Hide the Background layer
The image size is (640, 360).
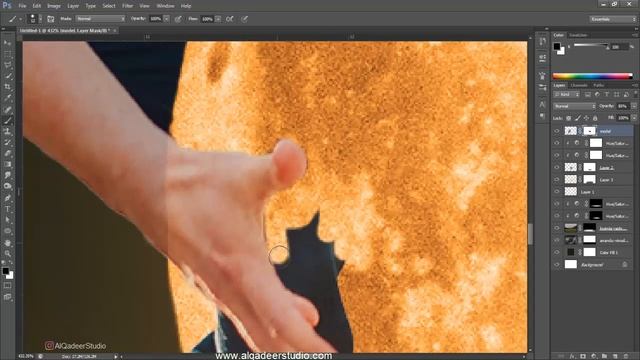pos(557,264)
